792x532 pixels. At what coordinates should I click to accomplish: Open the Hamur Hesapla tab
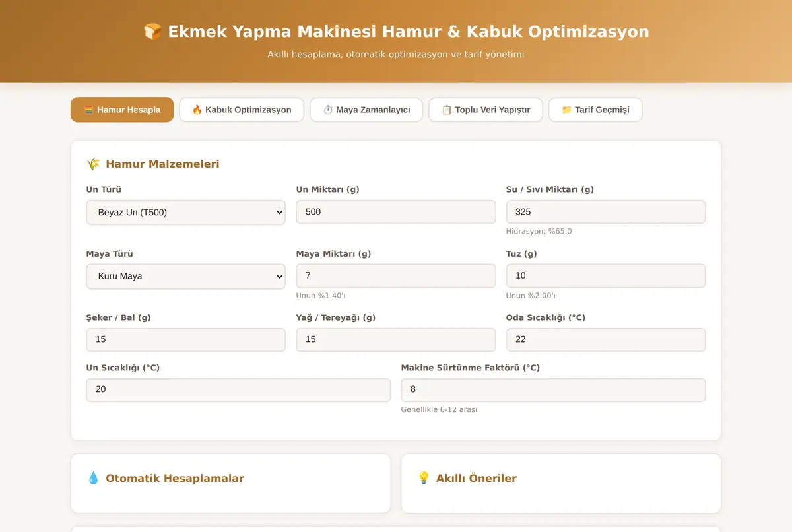pyautogui.click(x=122, y=110)
